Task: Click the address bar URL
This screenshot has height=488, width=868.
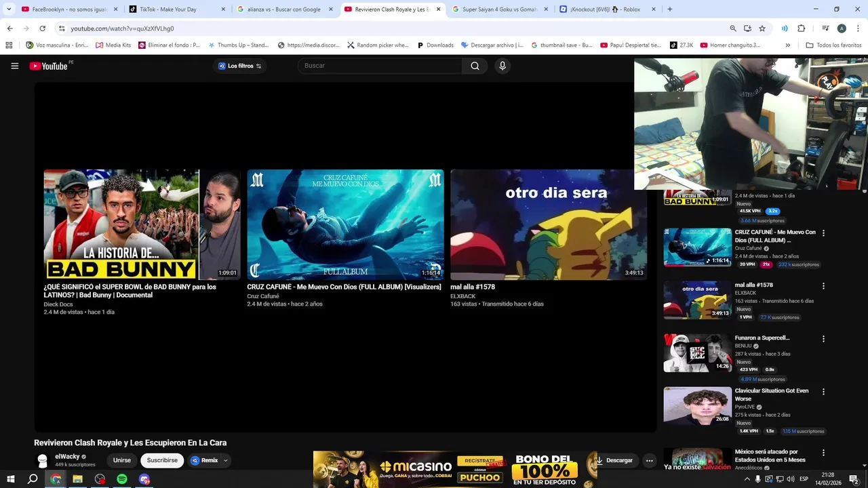Action: pyautogui.click(x=122, y=28)
